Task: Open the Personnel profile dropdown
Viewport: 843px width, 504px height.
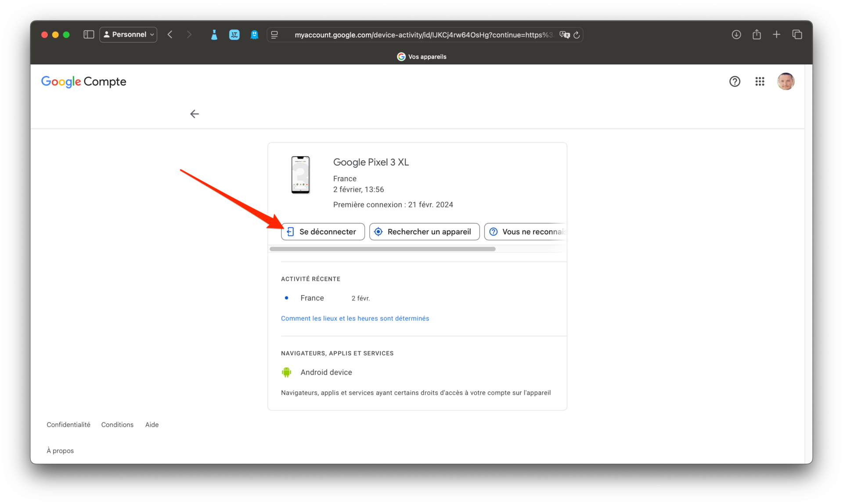Action: (128, 35)
